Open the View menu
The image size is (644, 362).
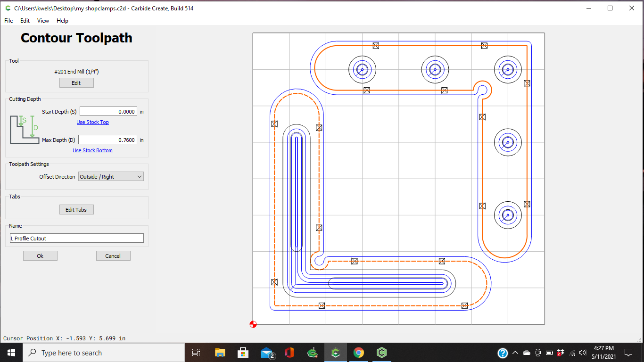(43, 21)
